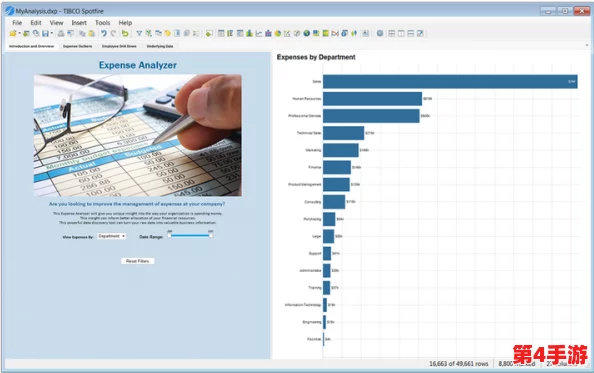The height and width of the screenshot is (373, 594).
Task: Open the dropdown arrow beside Save icon
Action: (52, 33)
